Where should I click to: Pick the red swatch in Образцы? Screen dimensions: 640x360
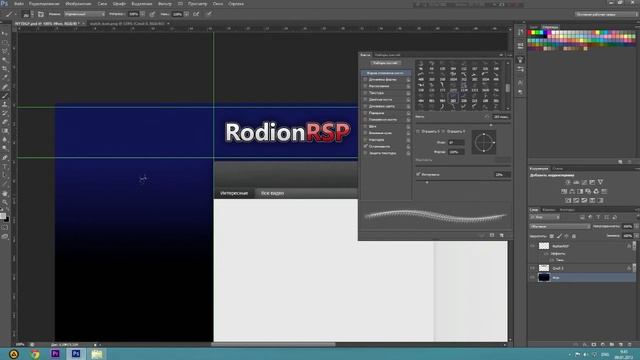530,32
